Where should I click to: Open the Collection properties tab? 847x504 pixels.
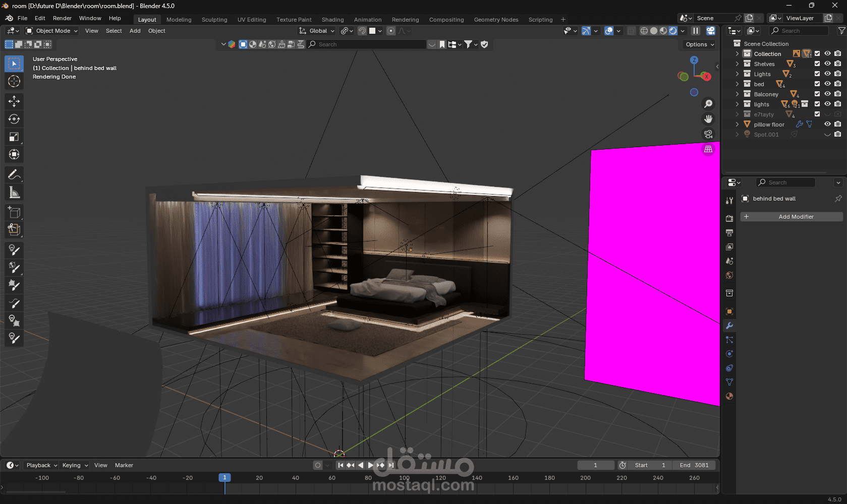(x=729, y=293)
